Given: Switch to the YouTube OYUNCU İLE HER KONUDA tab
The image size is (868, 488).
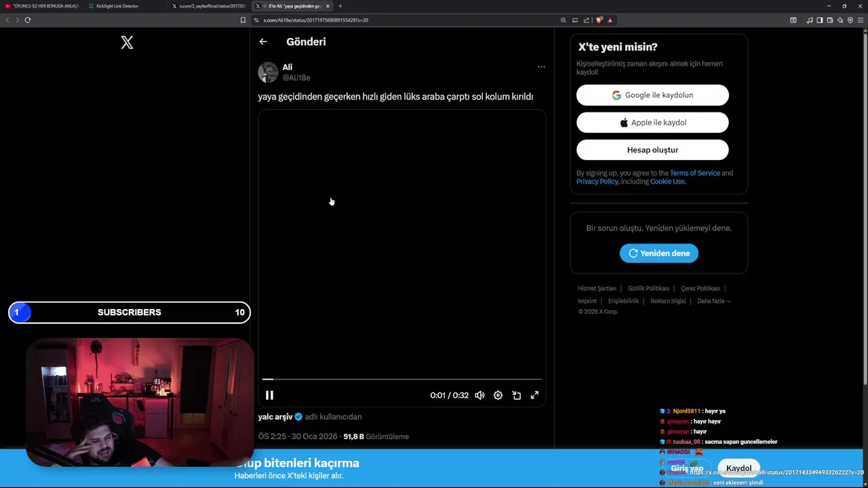Looking at the screenshot, I should tap(42, 6).
